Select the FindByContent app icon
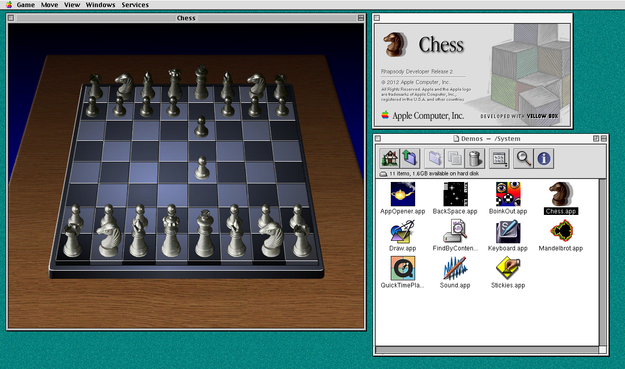Image resolution: width=625 pixels, height=369 pixels. pos(455,231)
